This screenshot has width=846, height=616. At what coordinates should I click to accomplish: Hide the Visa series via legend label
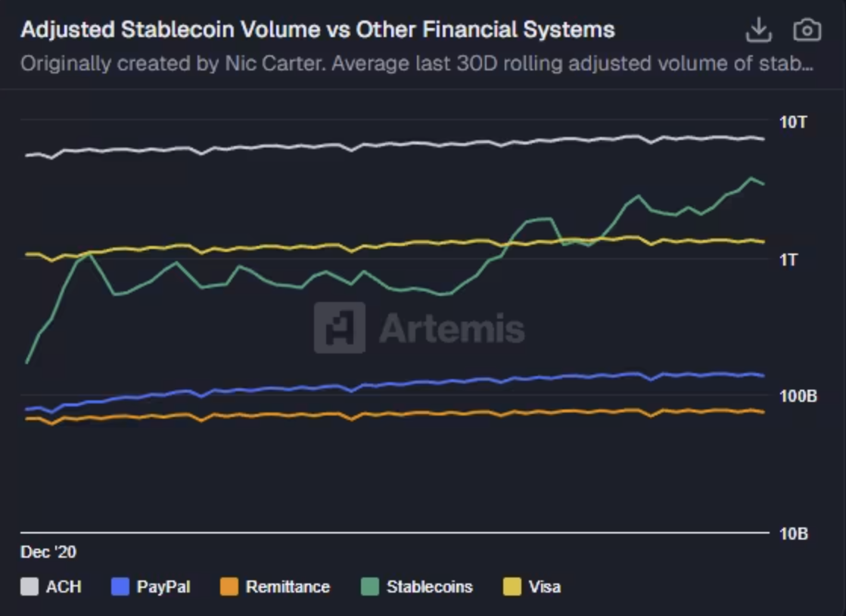pos(545,586)
